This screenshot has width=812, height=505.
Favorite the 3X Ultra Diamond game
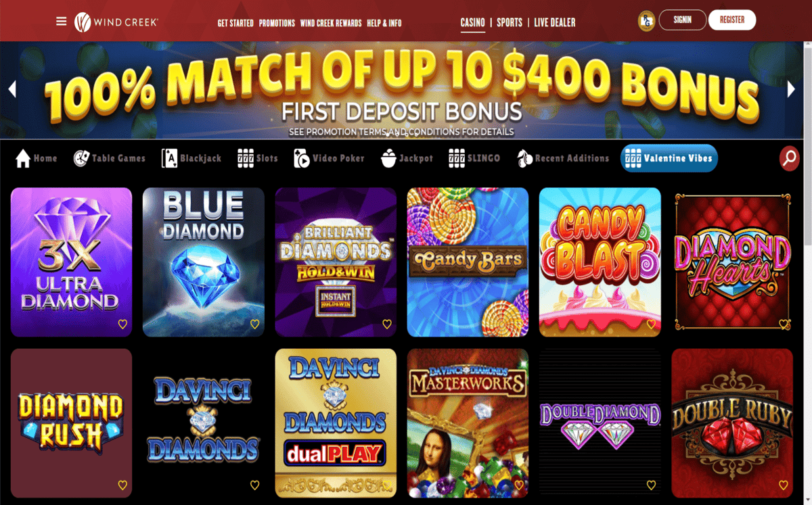click(122, 324)
